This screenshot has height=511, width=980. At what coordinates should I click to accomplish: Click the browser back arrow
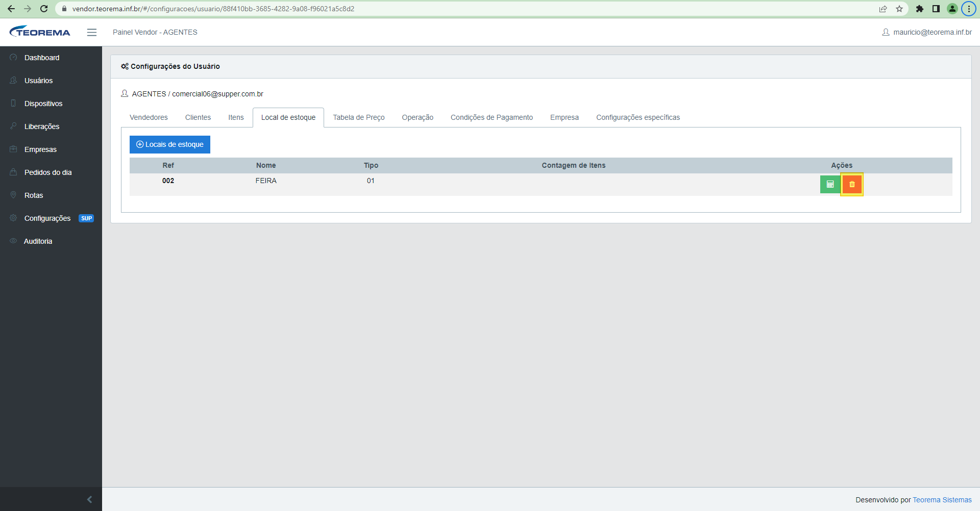(x=11, y=9)
